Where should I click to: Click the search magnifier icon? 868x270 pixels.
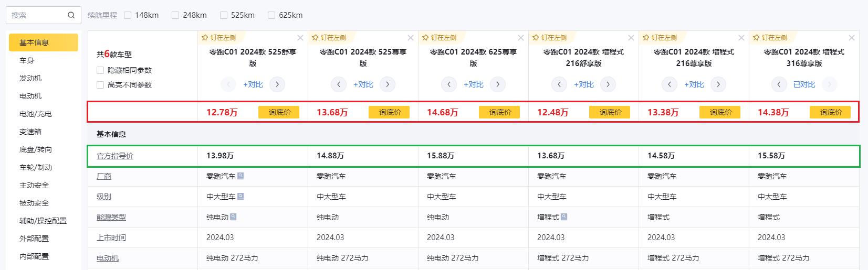point(71,15)
